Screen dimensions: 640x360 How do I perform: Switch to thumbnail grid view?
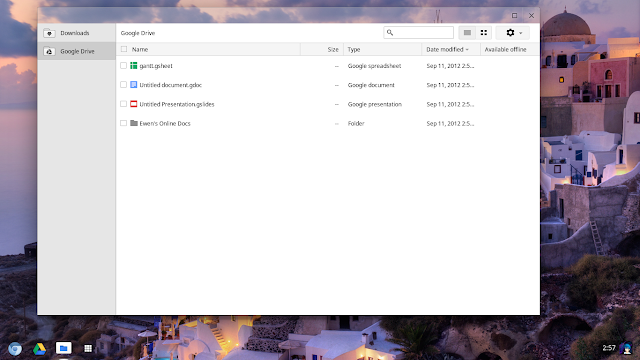[484, 33]
